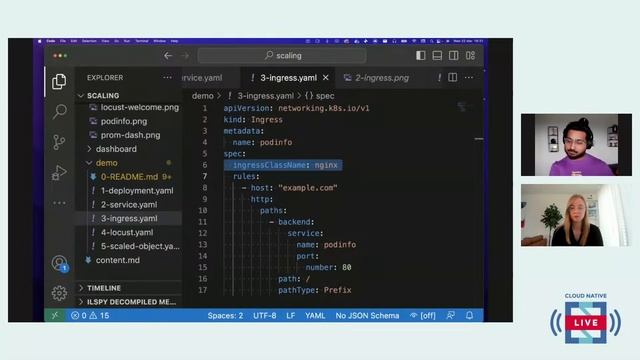The image size is (640, 360).
Task: Expand the ILSPY DECOMPILED MEMBERS section
Action: (129, 302)
